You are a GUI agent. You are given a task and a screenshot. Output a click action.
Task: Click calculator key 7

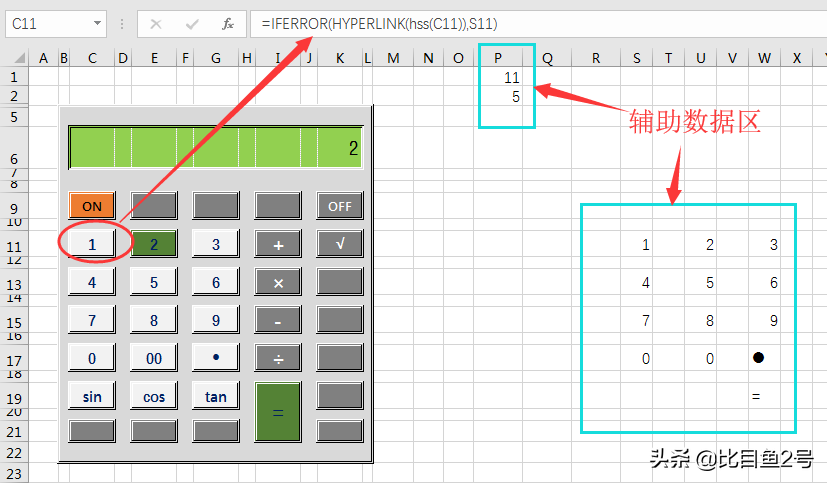(92, 320)
